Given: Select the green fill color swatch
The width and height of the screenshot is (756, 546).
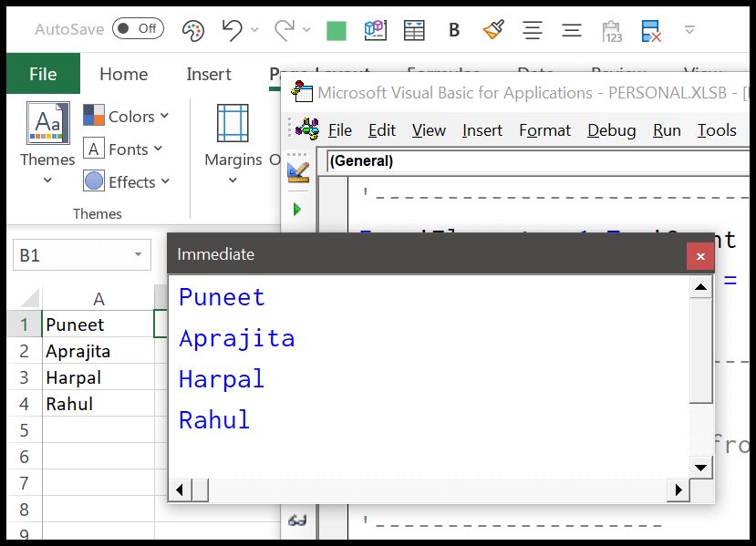Looking at the screenshot, I should 335,28.
